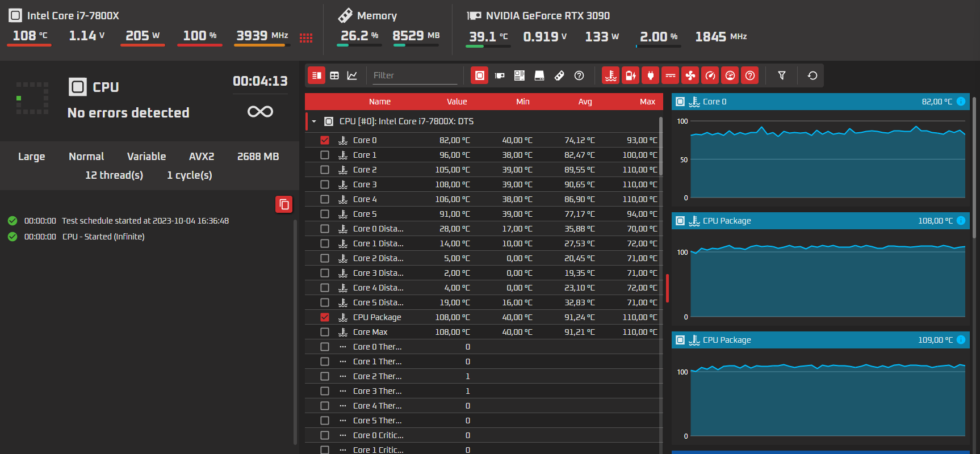
Task: Click the 'Variable' load type setting
Action: coord(146,157)
